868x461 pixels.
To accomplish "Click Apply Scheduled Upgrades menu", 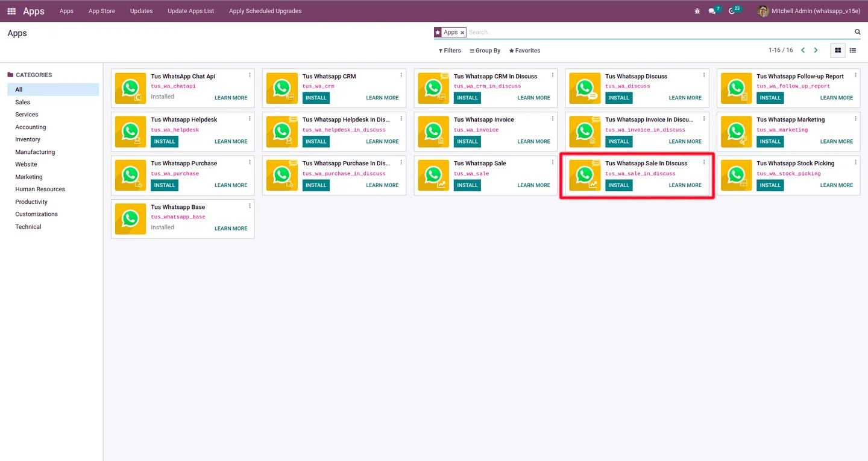I will 265,11.
